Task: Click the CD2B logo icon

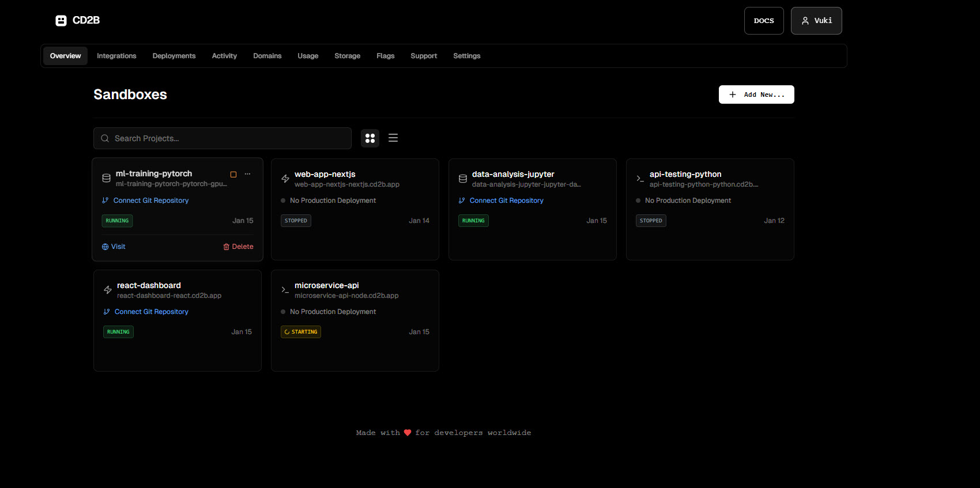Action: coord(61,21)
